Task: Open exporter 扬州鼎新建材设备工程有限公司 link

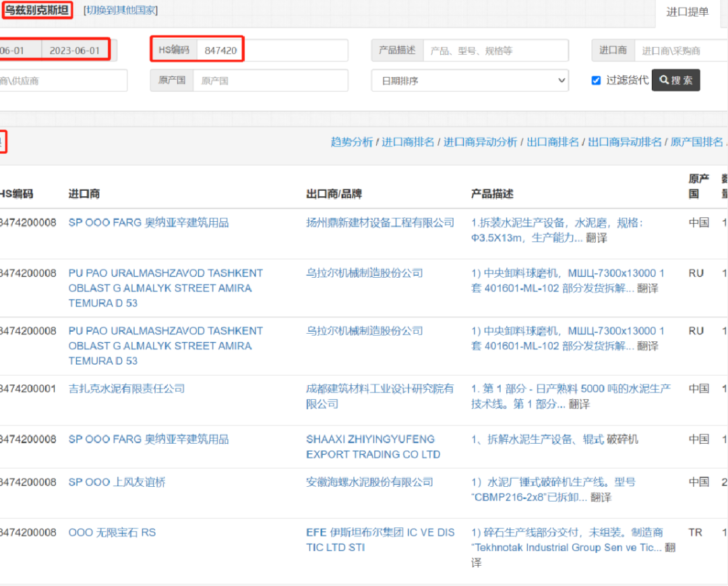Action: point(380,223)
